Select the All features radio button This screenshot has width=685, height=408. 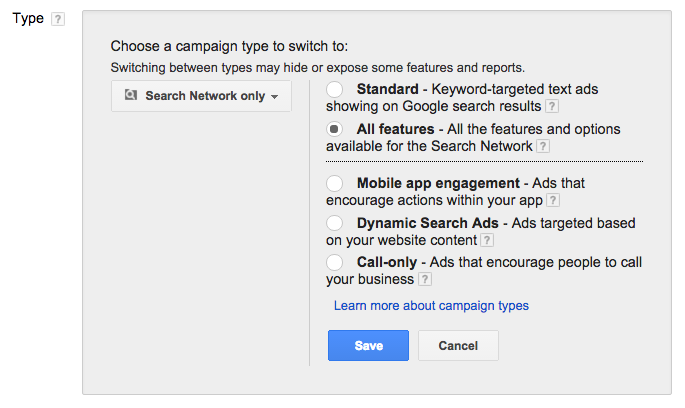(x=335, y=129)
